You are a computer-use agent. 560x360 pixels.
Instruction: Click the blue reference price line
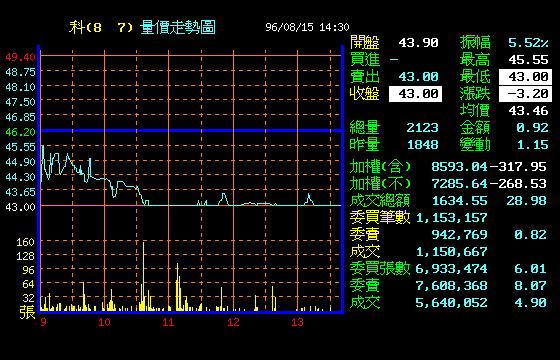click(191, 130)
